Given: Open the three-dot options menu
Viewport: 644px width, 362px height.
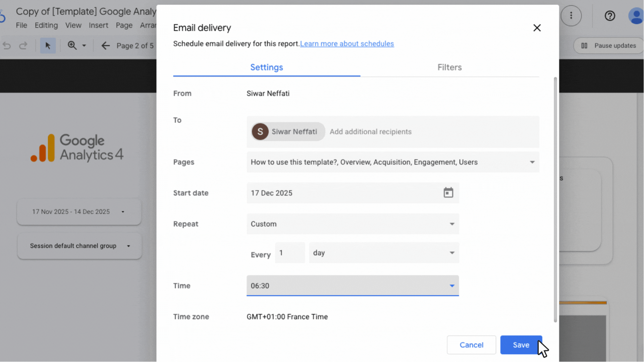Looking at the screenshot, I should [571, 16].
